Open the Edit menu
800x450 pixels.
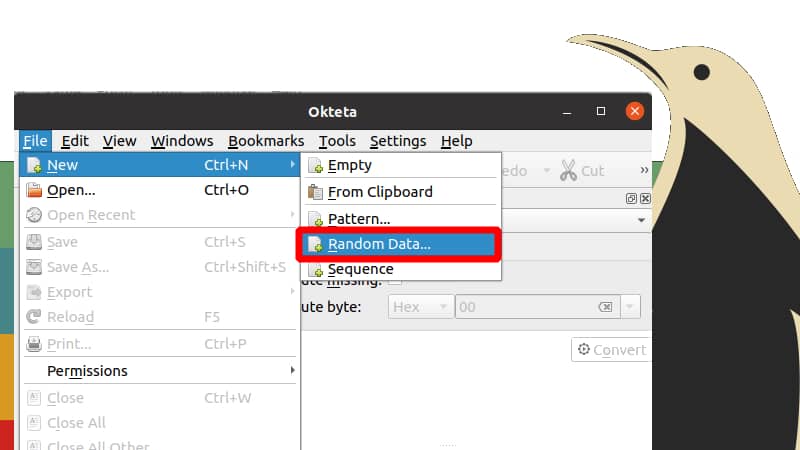(x=75, y=141)
